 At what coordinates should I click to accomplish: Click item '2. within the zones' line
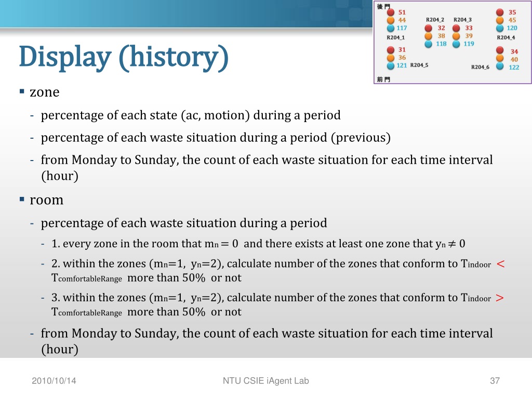pos(278,271)
